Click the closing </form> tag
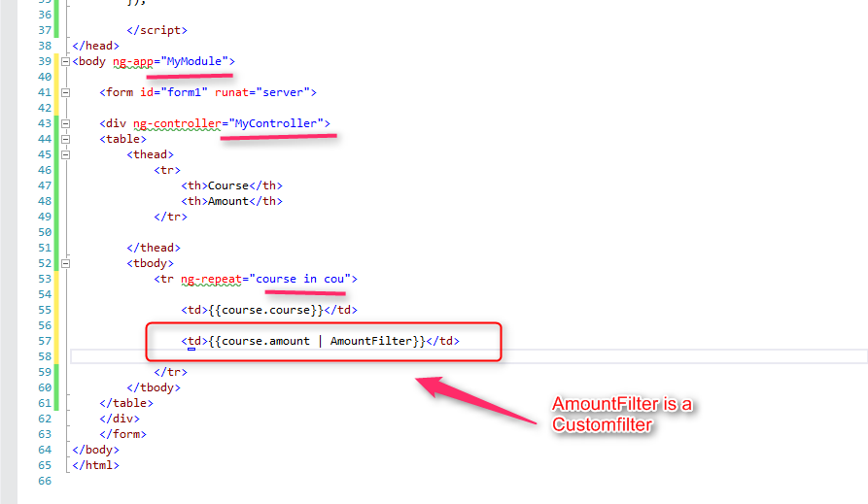This screenshot has height=504, width=868. (122, 434)
